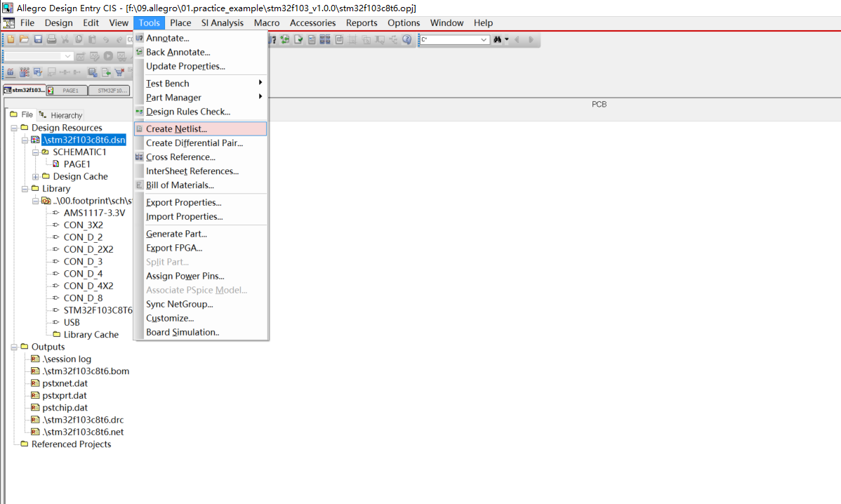Image resolution: width=841 pixels, height=504 pixels.
Task: Click the Open folder toolbar icon
Action: pos(24,39)
